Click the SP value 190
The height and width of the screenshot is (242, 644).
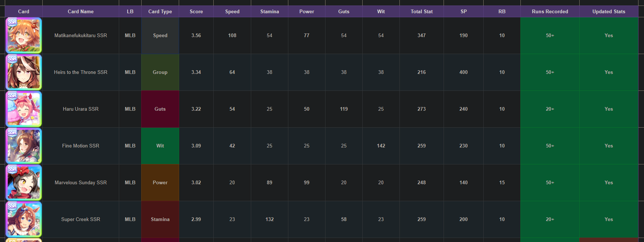click(463, 36)
